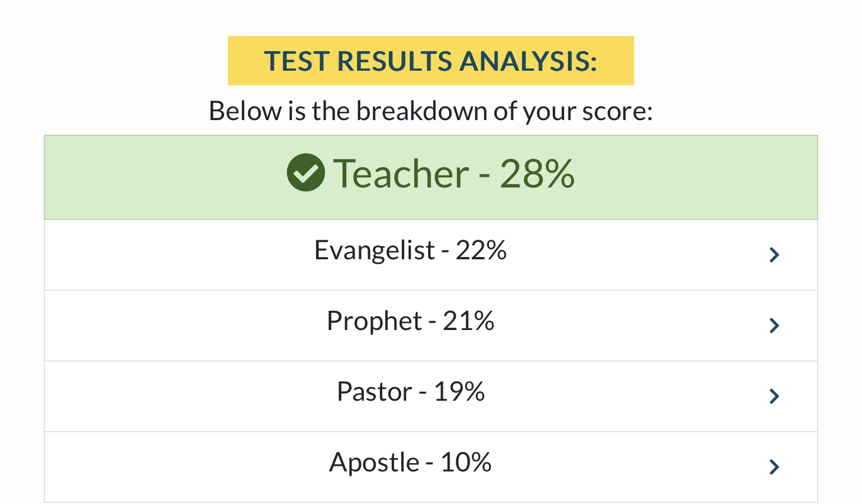Viewport: 862px width, 504px height.
Task: Select the Apostle result name
Action: [374, 462]
